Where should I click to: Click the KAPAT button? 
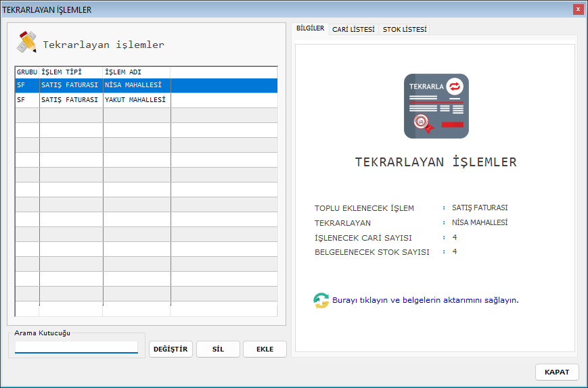[x=557, y=372]
